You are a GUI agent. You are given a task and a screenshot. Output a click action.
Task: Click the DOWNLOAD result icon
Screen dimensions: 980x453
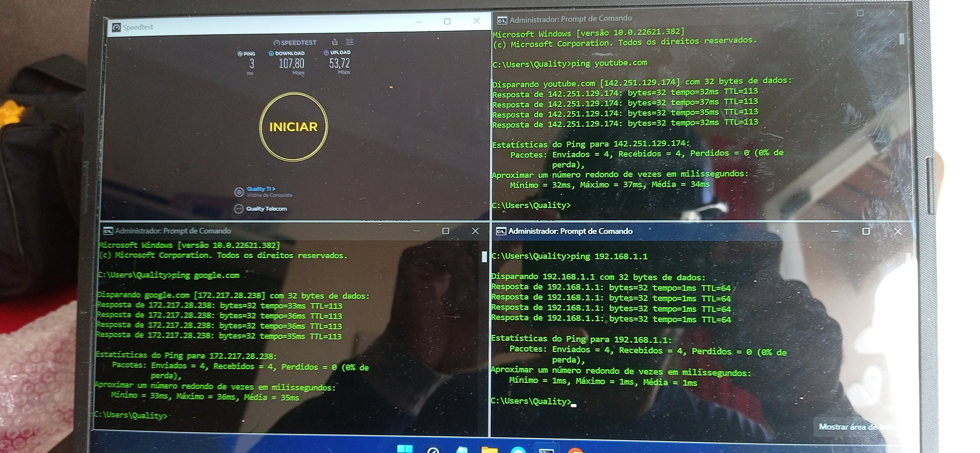(x=271, y=54)
